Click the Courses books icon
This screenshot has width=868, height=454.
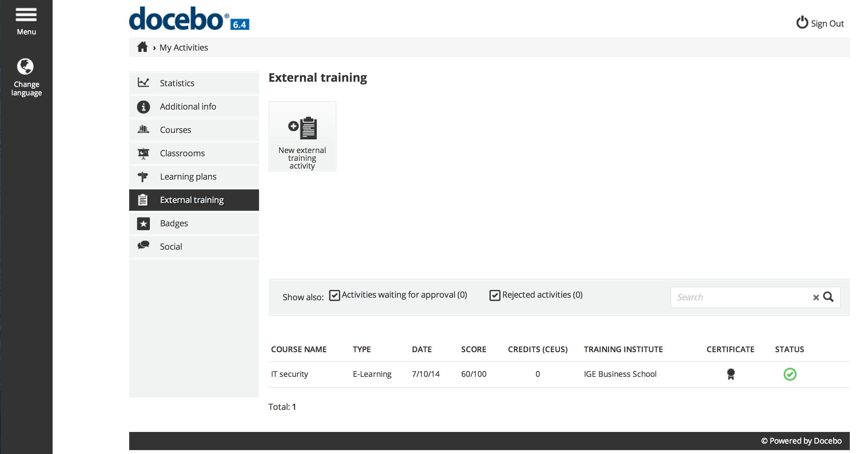[x=143, y=129]
